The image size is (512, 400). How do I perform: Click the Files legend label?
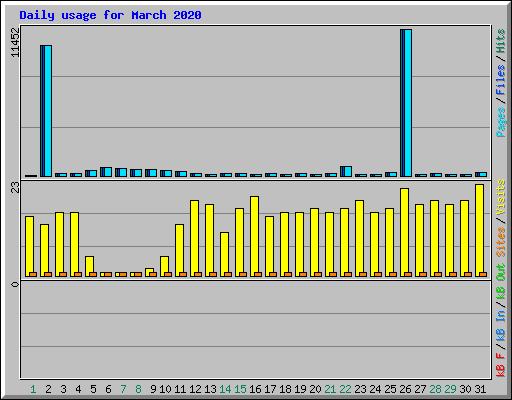tap(501, 80)
